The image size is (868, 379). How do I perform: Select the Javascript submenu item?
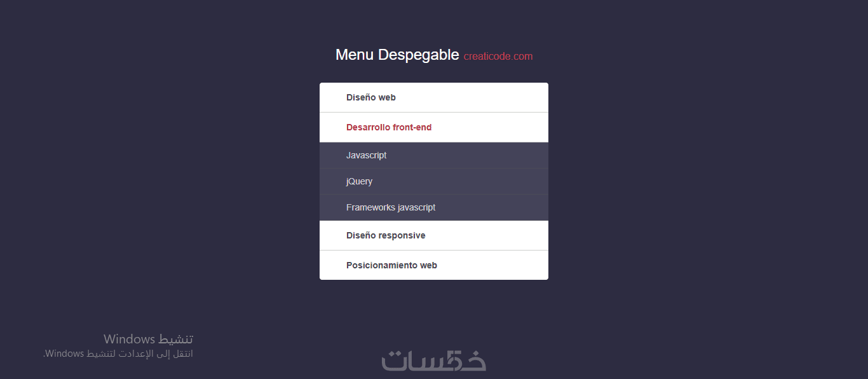point(367,155)
